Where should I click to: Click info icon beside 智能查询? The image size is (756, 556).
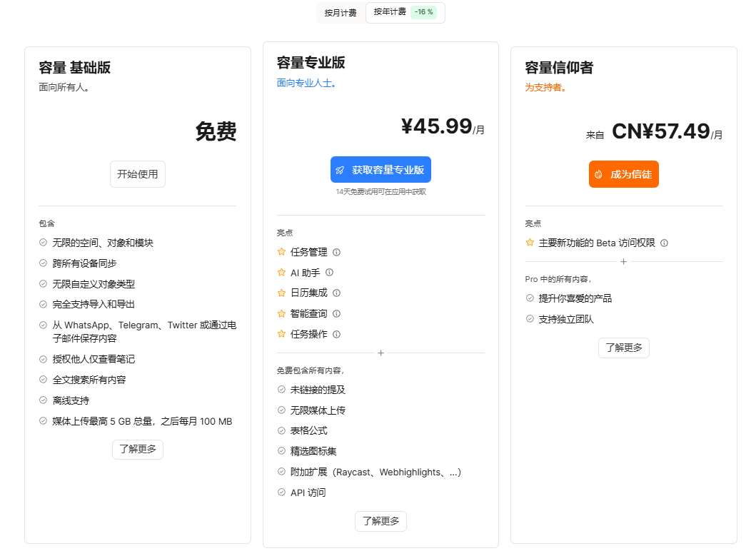pos(337,313)
